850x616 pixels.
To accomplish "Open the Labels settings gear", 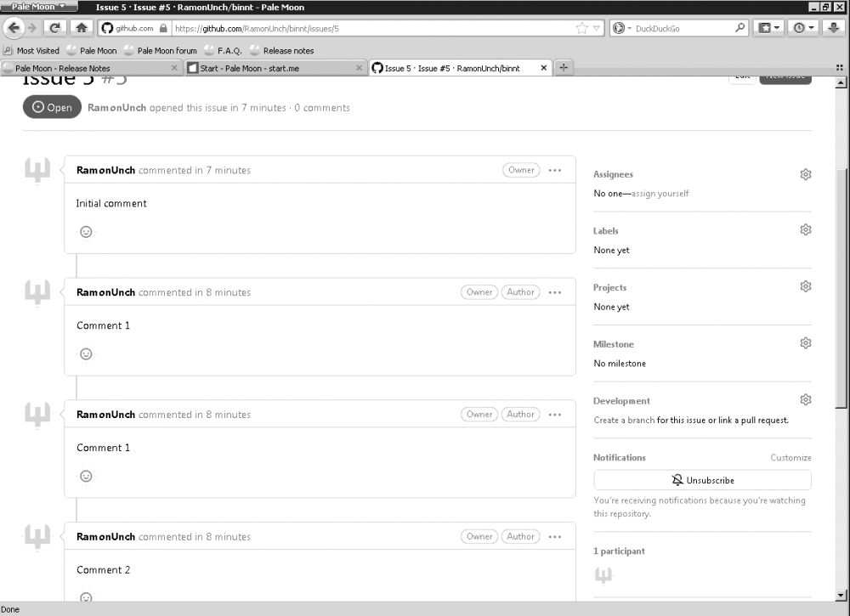I will click(806, 229).
